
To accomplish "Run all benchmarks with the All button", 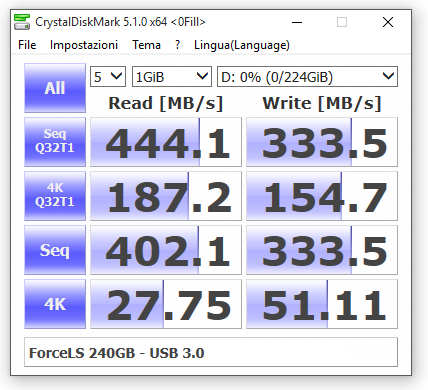I will click(x=55, y=88).
